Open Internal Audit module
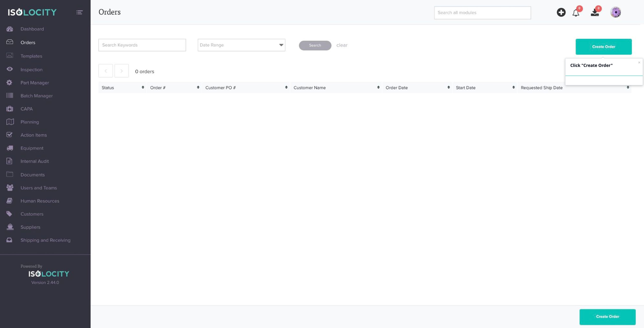 tap(35, 161)
